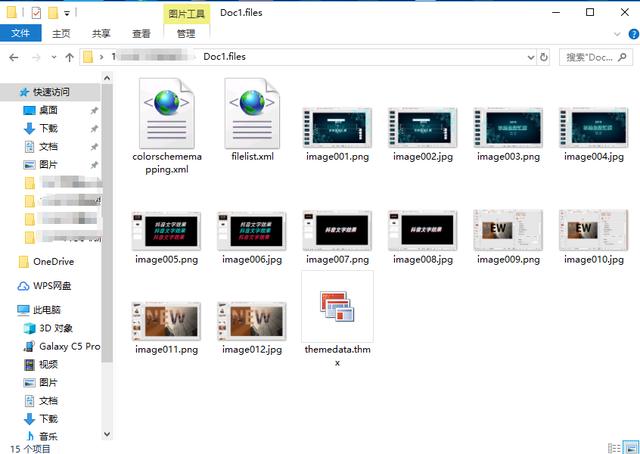
Task: Select thumbnail image009.png
Action: point(508,230)
